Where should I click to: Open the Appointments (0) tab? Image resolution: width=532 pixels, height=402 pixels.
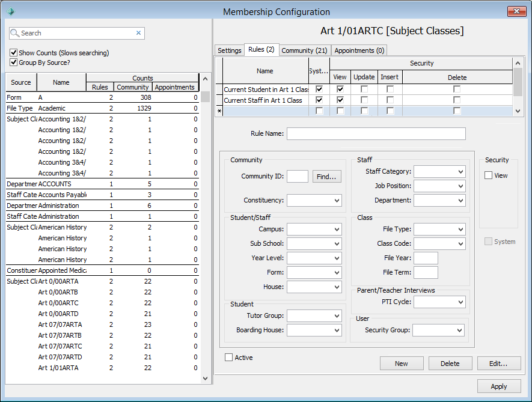(359, 50)
